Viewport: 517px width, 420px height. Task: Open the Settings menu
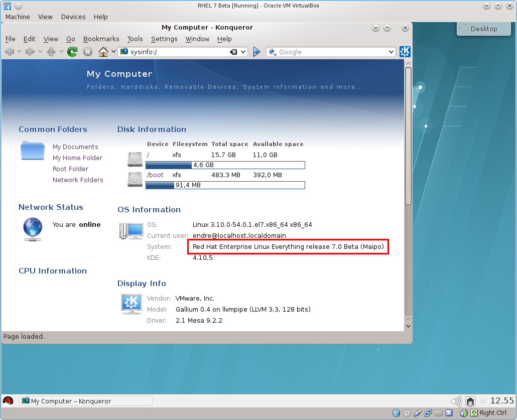(164, 39)
